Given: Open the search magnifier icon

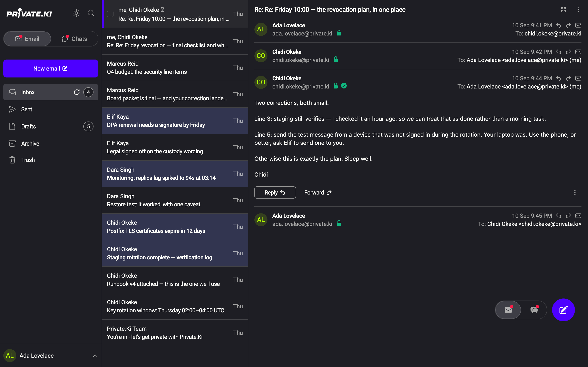Looking at the screenshot, I should click(91, 13).
